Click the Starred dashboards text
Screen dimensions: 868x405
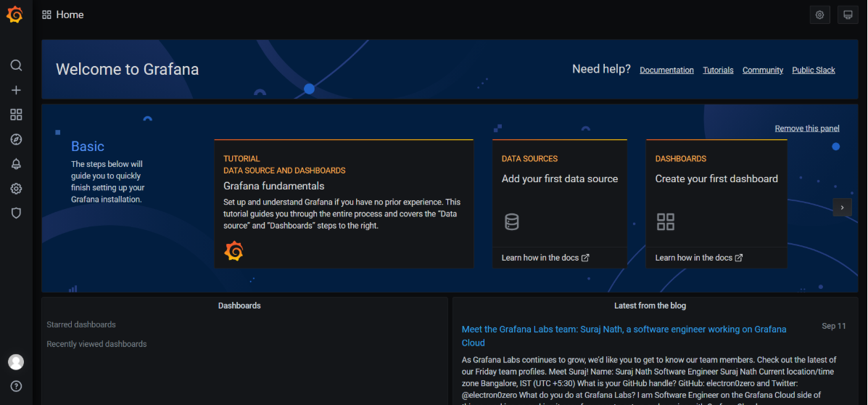(x=81, y=324)
